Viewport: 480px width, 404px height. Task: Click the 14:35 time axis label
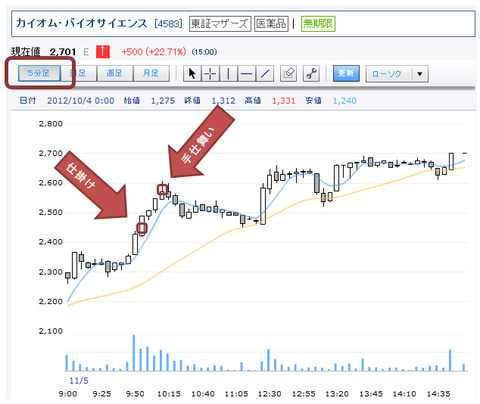(438, 394)
